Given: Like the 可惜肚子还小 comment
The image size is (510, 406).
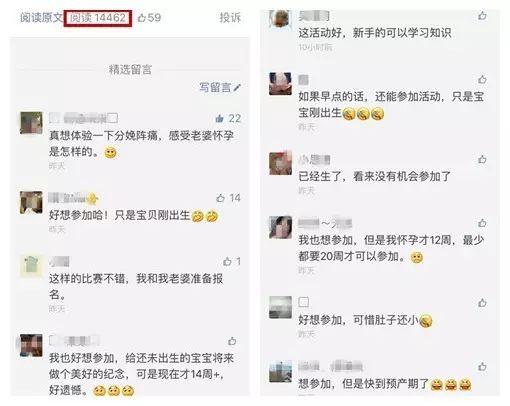Looking at the screenshot, I should tap(482, 303).
